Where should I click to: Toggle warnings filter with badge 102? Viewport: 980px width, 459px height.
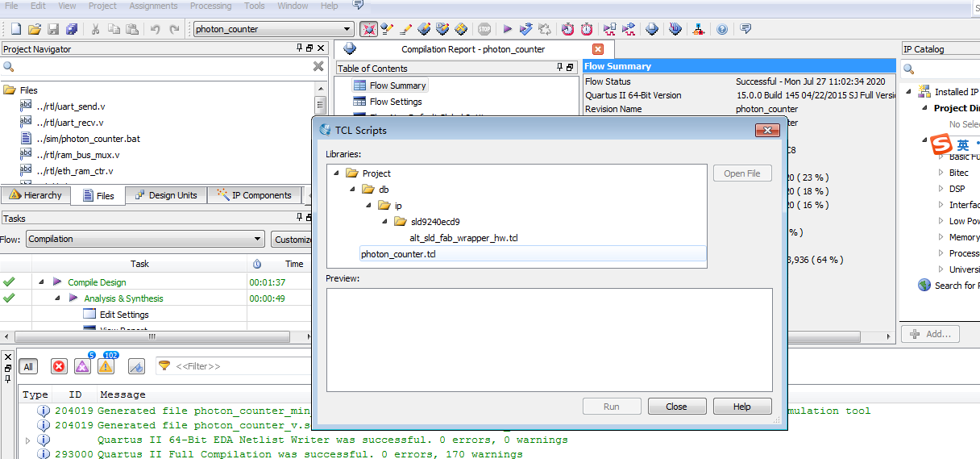tap(106, 366)
